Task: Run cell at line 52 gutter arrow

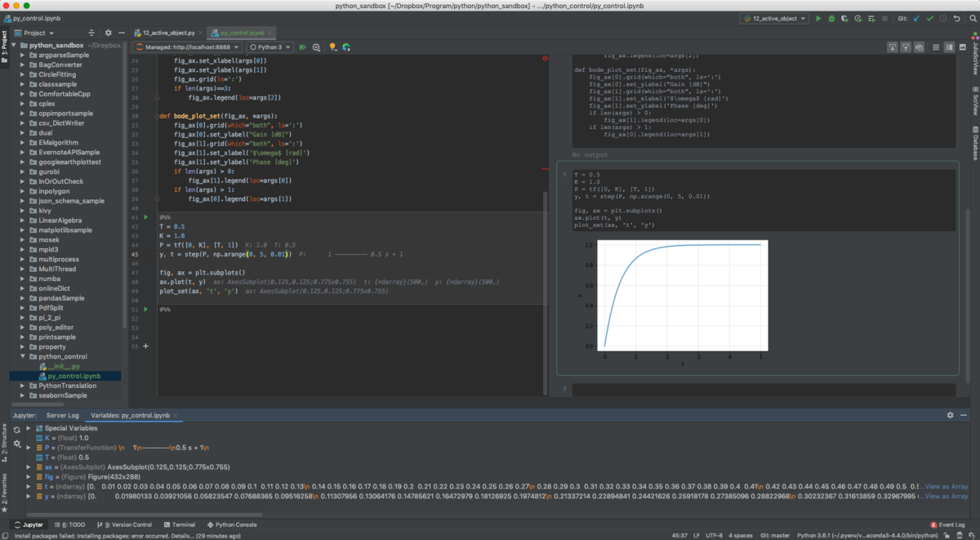Action: [145, 309]
